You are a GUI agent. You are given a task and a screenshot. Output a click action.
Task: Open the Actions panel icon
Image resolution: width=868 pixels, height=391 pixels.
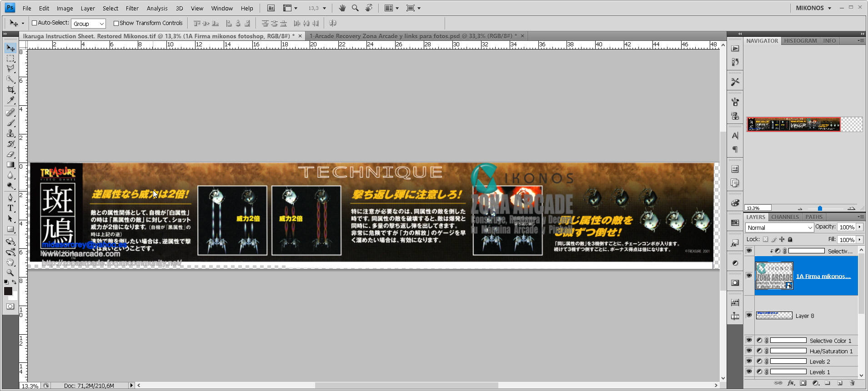pyautogui.click(x=735, y=49)
